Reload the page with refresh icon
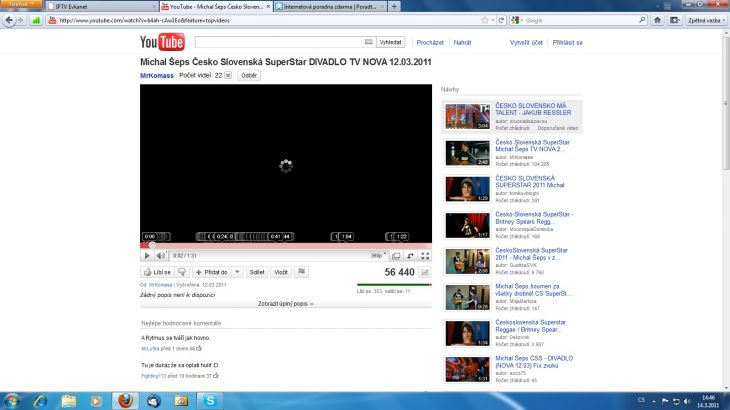730x410 pixels. (x=501, y=20)
